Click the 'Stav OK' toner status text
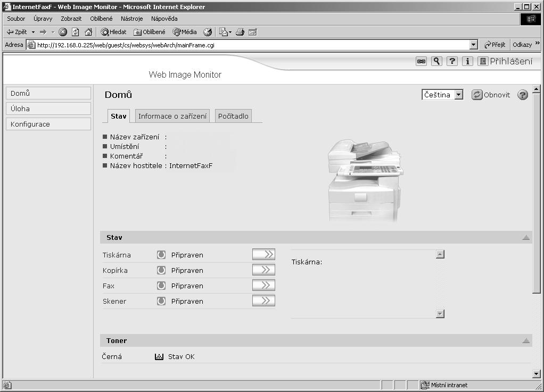Screen dimensions: 544x392 (x=181, y=357)
